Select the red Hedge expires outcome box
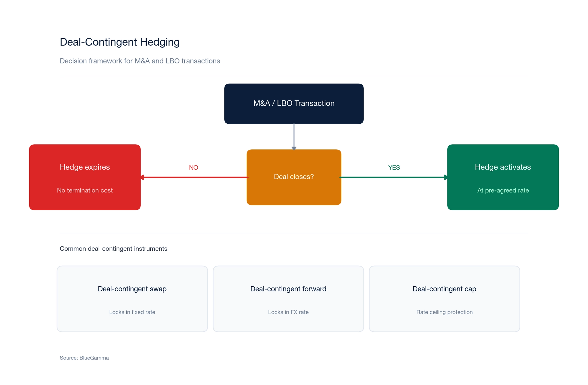Screen dimensions: 588x385 tap(84, 177)
